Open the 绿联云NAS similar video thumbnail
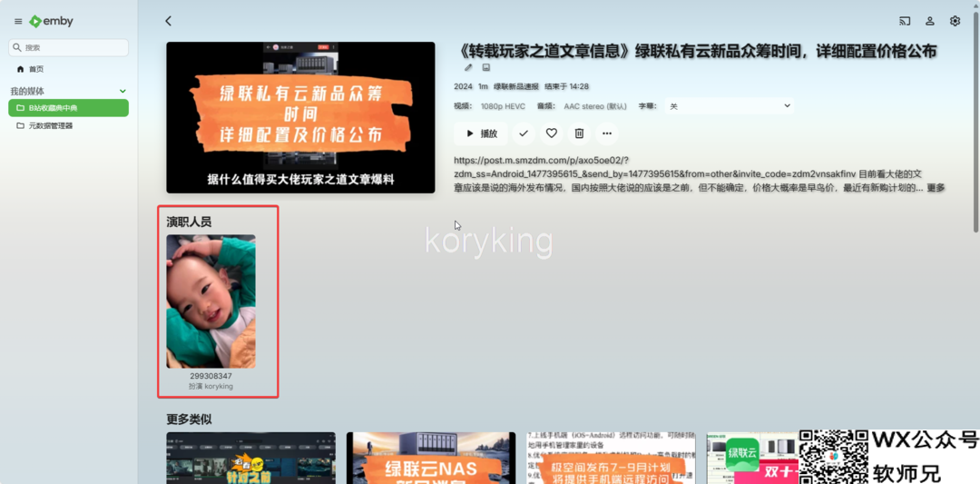Image resolution: width=980 pixels, height=484 pixels. pos(431,458)
